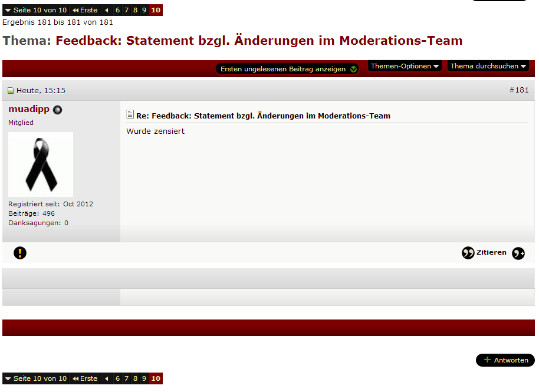Click the offline status icon beside muadipp
The image size is (539, 392).
57,110
